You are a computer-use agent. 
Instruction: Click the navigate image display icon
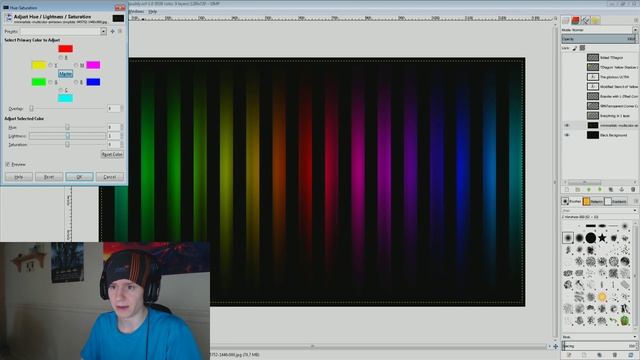pyautogui.click(x=556, y=347)
